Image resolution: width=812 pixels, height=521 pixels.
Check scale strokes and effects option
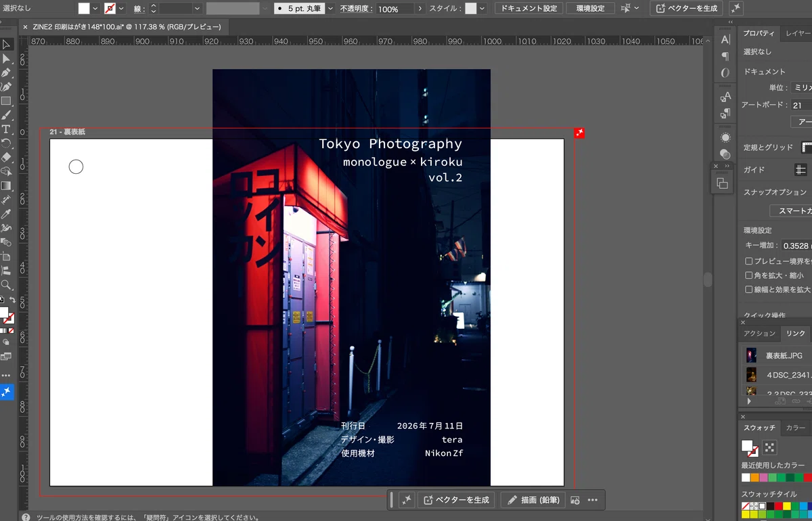[749, 290]
